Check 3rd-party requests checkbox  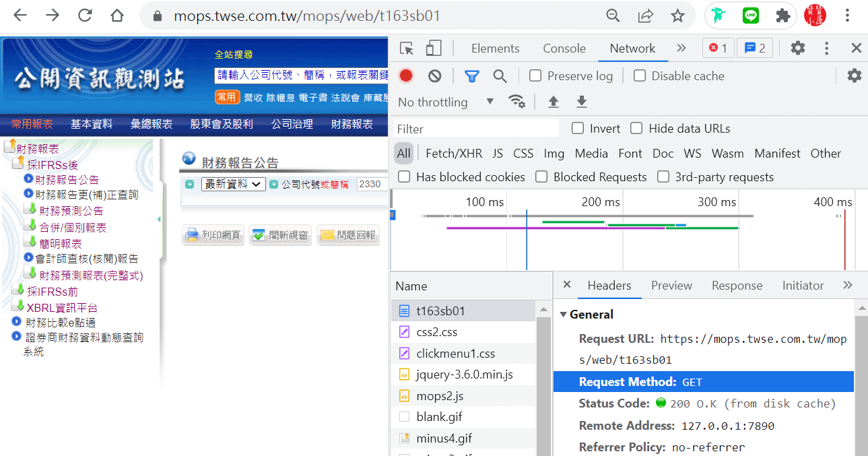click(663, 176)
